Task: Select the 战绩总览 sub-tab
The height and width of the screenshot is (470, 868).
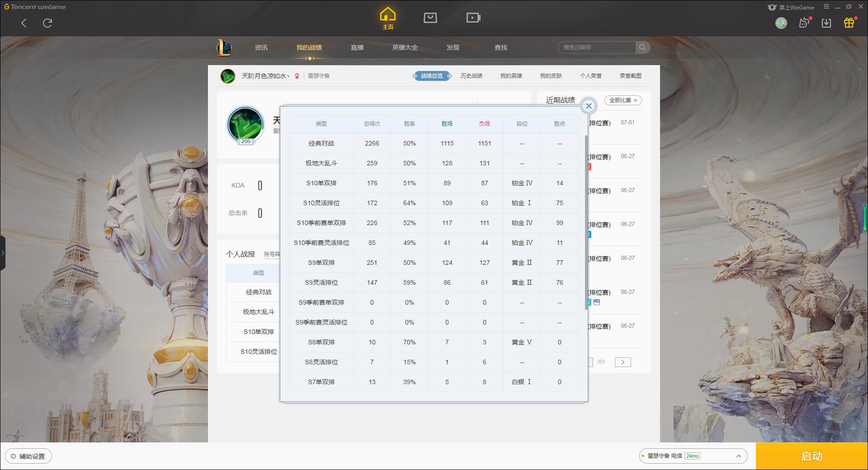Action: coord(432,76)
